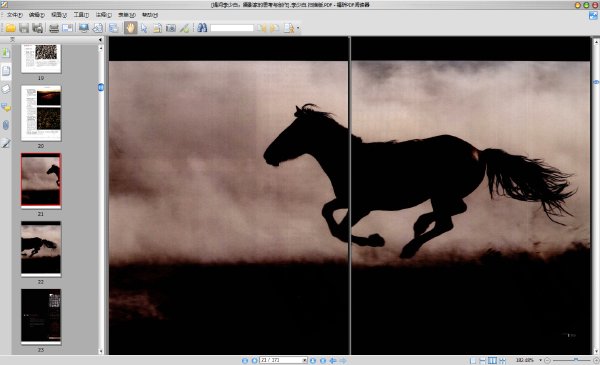Click find next icon beside search box

point(275,28)
